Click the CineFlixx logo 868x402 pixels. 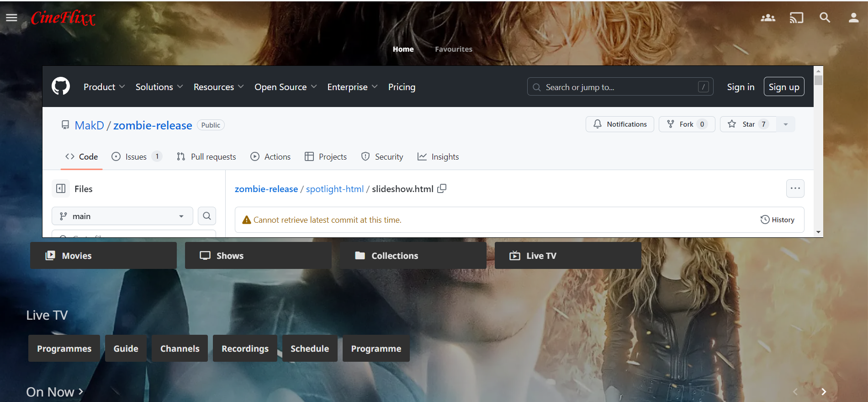63,18
